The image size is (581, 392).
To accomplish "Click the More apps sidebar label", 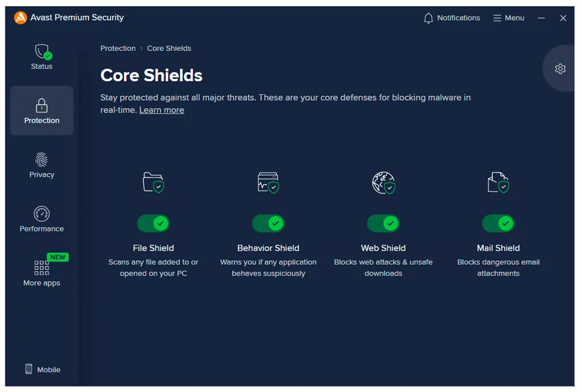I will coord(41,283).
